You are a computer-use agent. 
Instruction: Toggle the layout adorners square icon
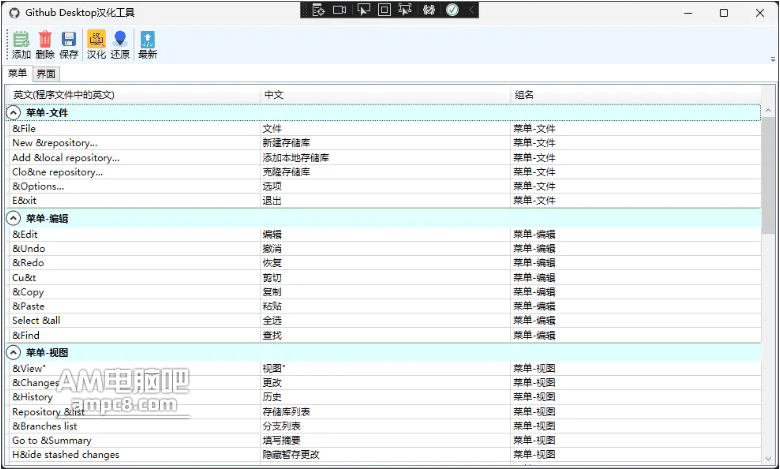click(385, 10)
